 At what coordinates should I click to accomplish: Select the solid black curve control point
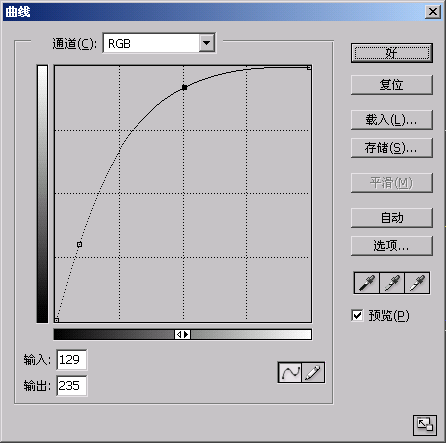pyautogui.click(x=184, y=87)
